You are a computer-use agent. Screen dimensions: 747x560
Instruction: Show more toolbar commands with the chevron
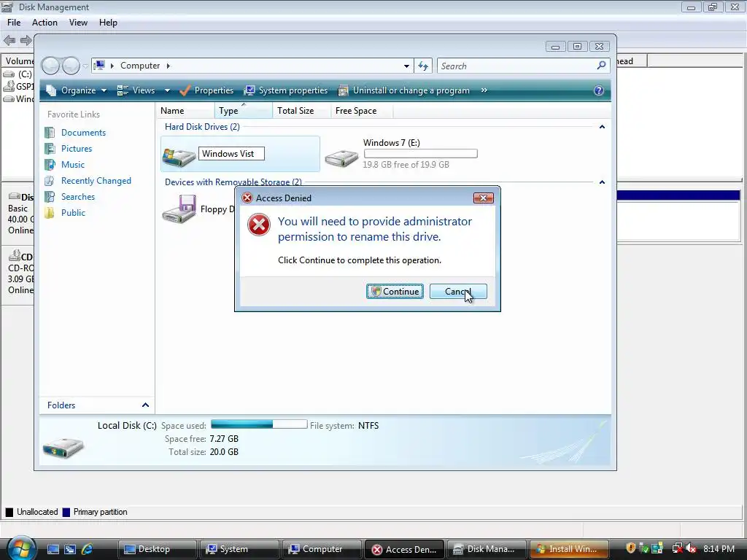tap(484, 90)
